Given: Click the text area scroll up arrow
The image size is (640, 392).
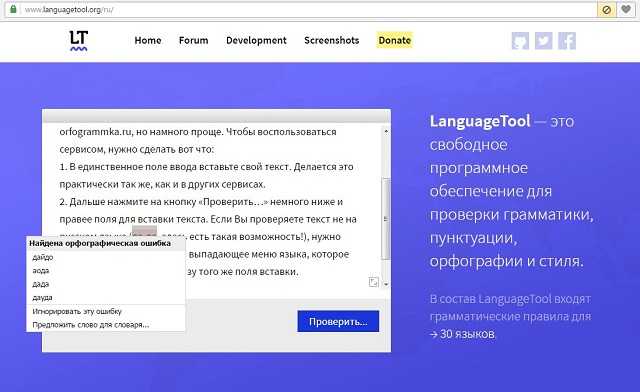Looking at the screenshot, I should coord(386,131).
